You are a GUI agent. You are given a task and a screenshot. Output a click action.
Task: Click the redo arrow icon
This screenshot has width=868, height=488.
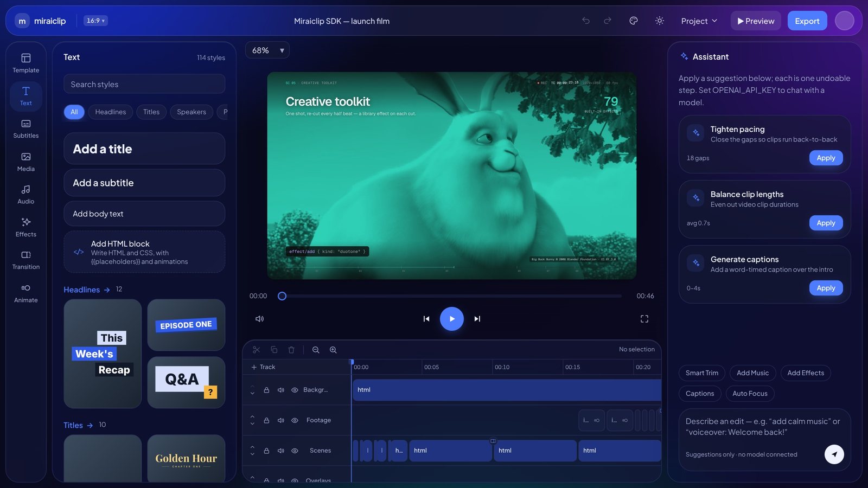click(608, 21)
